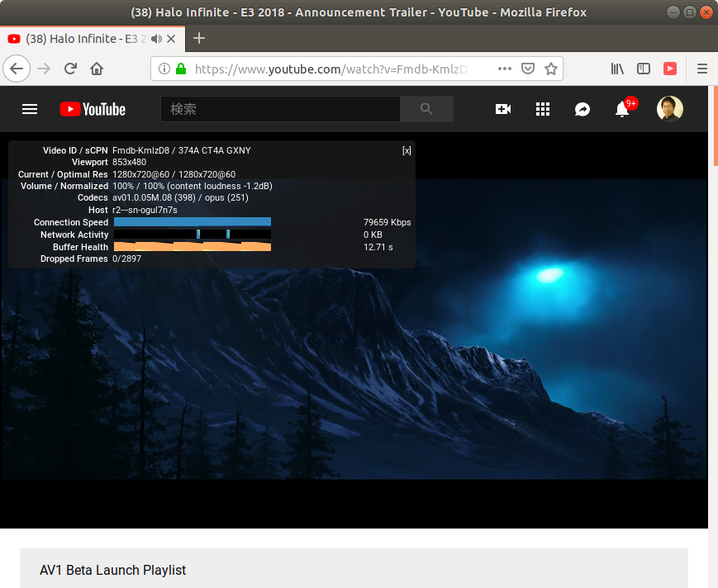Open the YouTube apps grid icon

coord(542,108)
